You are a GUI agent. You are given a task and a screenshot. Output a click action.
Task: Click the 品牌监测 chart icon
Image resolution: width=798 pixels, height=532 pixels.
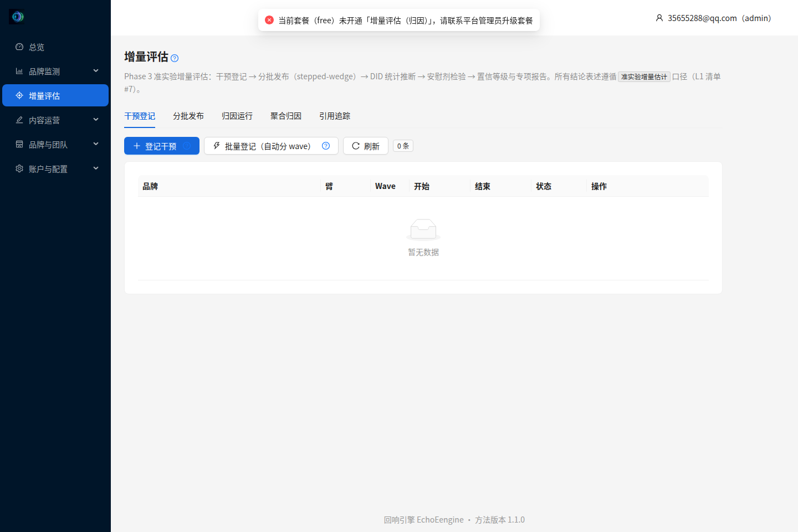19,71
